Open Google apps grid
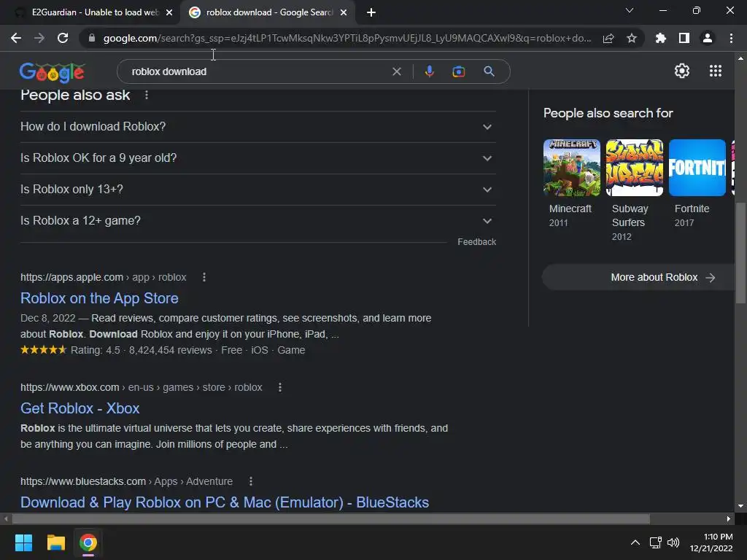The image size is (747, 560). 716,71
